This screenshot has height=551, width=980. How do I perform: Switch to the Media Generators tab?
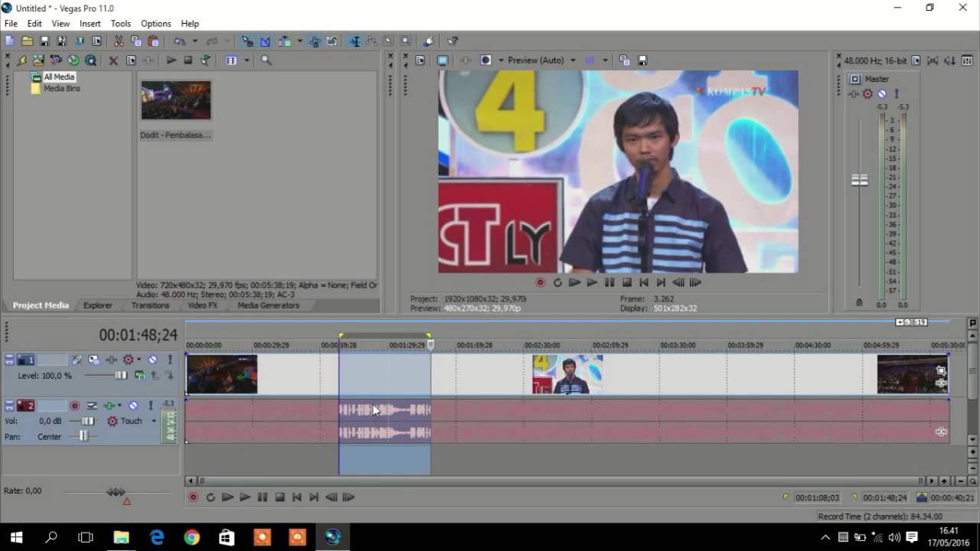click(268, 305)
